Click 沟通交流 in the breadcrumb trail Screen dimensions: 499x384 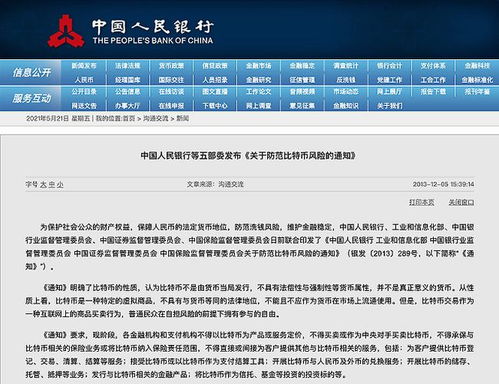pos(156,118)
